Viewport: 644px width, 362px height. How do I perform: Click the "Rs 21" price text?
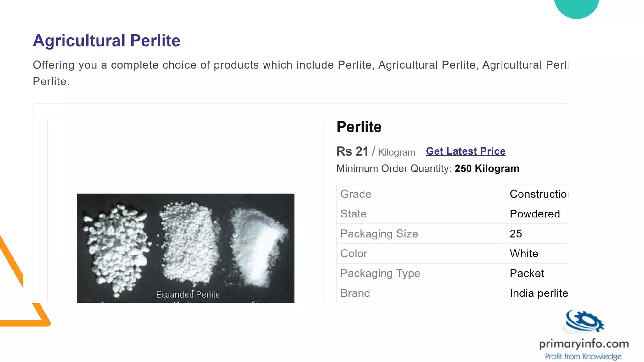coord(352,151)
